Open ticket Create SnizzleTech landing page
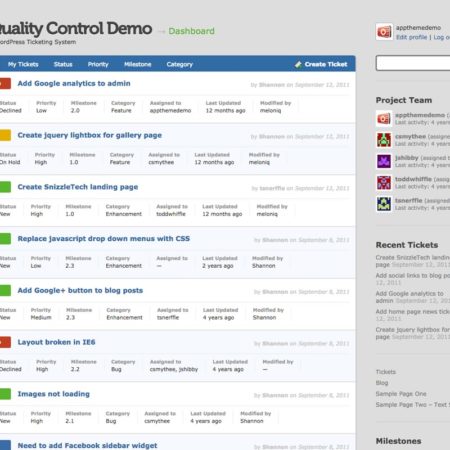Screen dimensions: 450x450 pyautogui.click(x=78, y=187)
